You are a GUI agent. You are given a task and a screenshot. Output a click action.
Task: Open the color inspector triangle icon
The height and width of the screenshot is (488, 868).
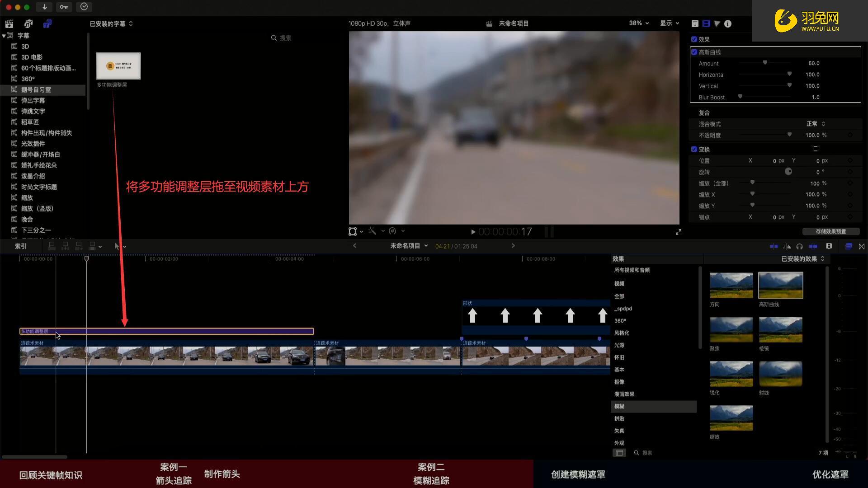(717, 23)
